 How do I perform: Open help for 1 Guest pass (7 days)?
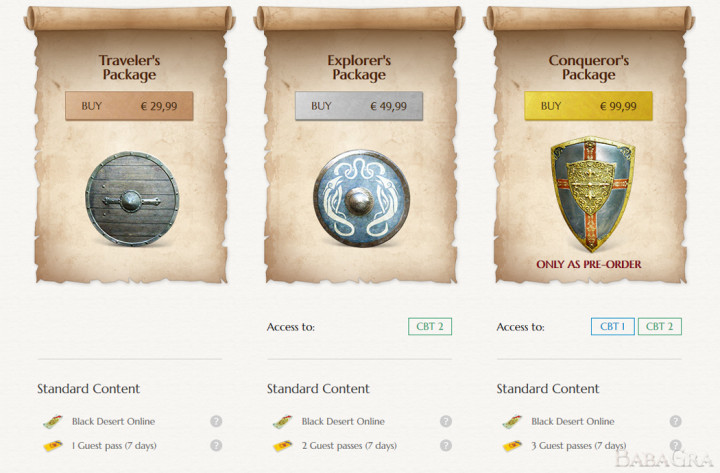pos(216,445)
